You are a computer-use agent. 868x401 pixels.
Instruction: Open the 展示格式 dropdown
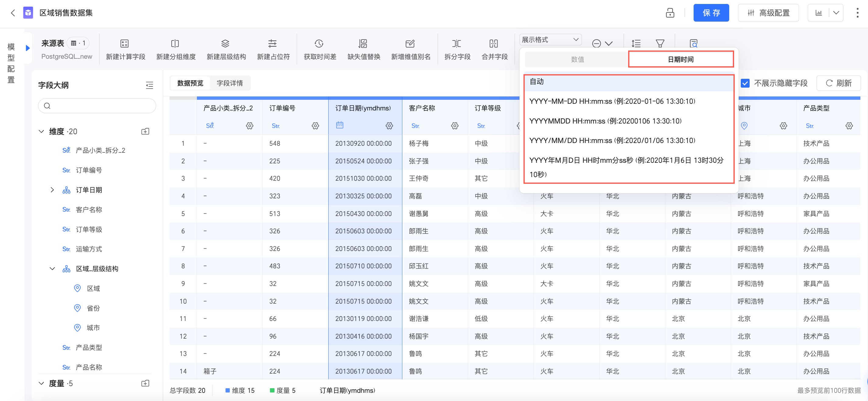click(x=550, y=40)
